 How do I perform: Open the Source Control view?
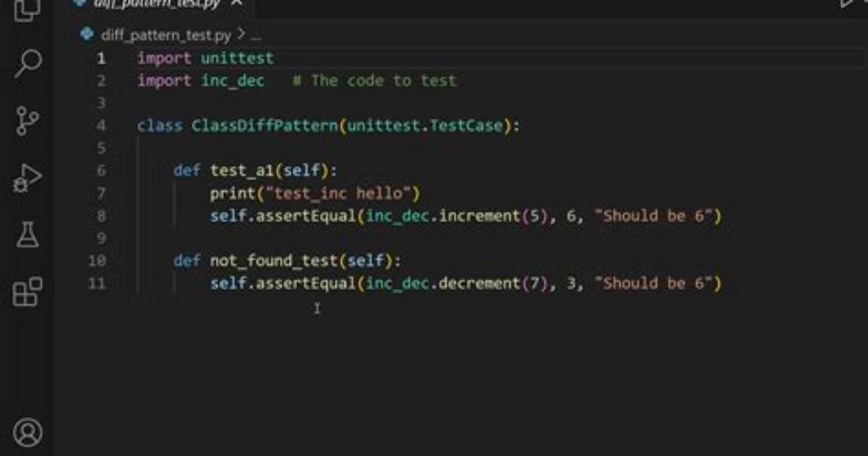(27, 121)
